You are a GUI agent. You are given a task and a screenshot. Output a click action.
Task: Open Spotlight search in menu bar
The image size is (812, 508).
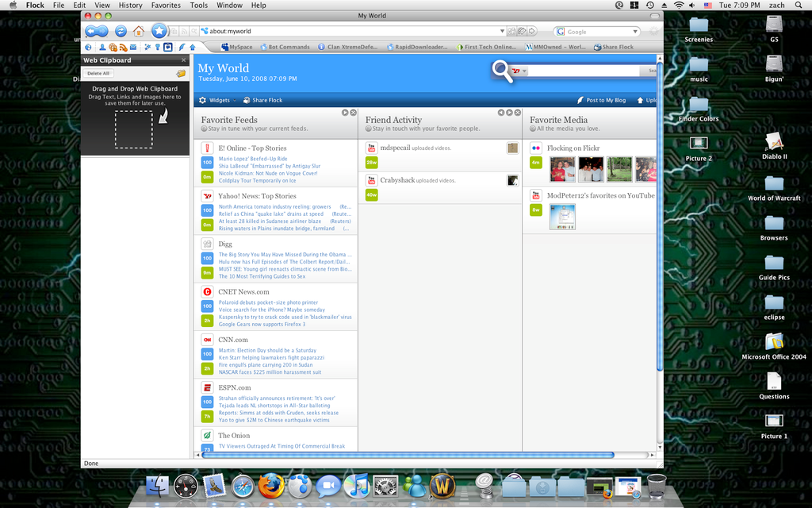(798, 6)
